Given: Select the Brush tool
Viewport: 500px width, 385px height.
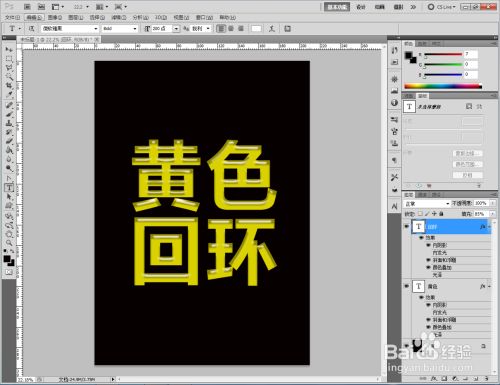Looking at the screenshot, I should point(9,114).
